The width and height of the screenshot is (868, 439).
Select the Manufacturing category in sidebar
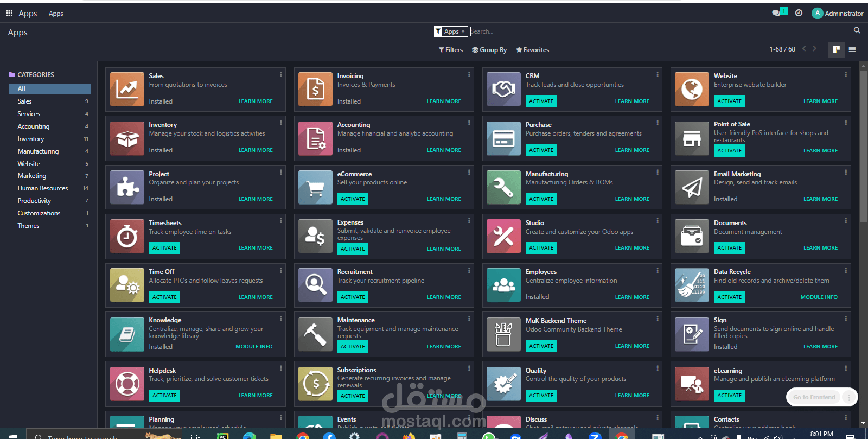(x=50, y=151)
